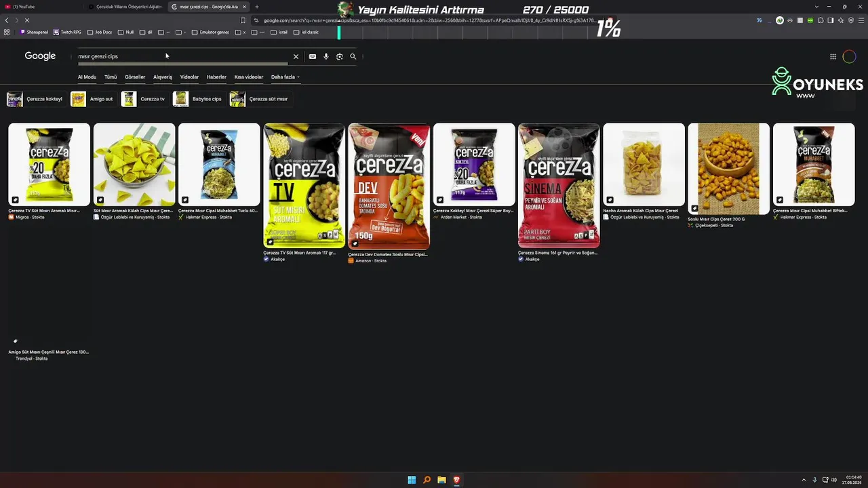This screenshot has height=488, width=868.
Task: Open the volume control in system tray
Action: pyautogui.click(x=834, y=480)
